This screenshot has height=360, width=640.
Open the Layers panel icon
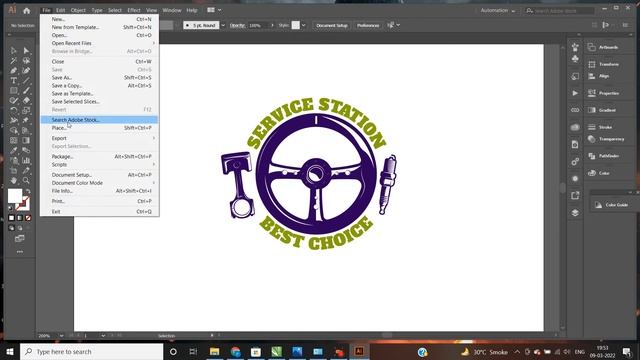click(575, 213)
